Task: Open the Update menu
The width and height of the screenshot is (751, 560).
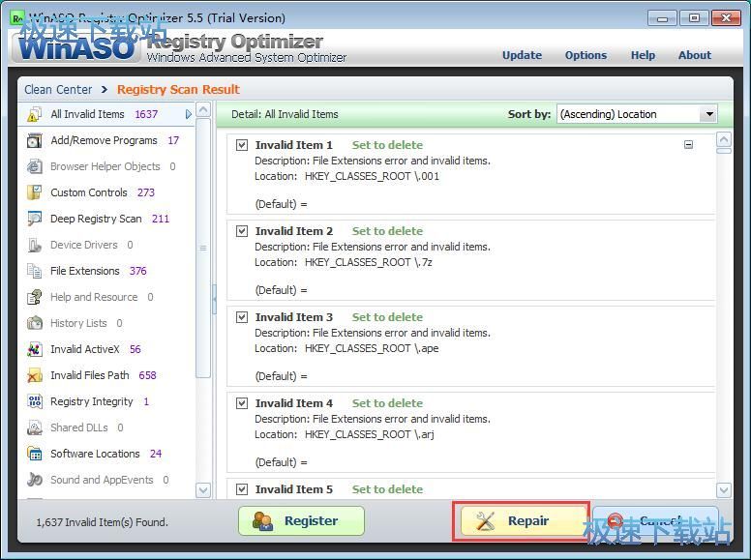Action: (x=522, y=55)
